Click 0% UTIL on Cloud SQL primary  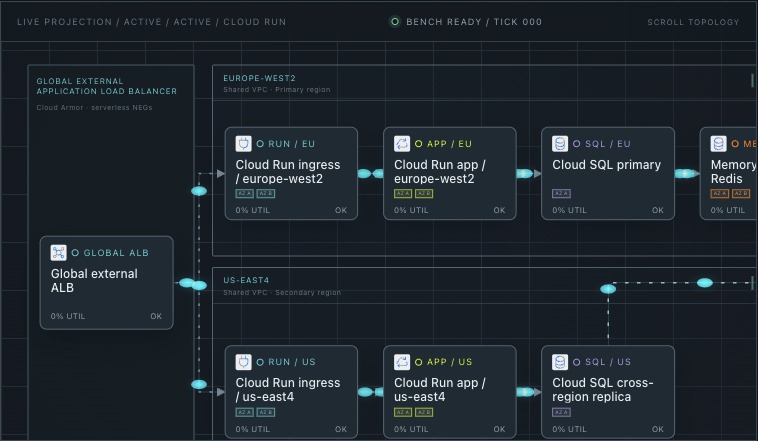(x=569, y=210)
